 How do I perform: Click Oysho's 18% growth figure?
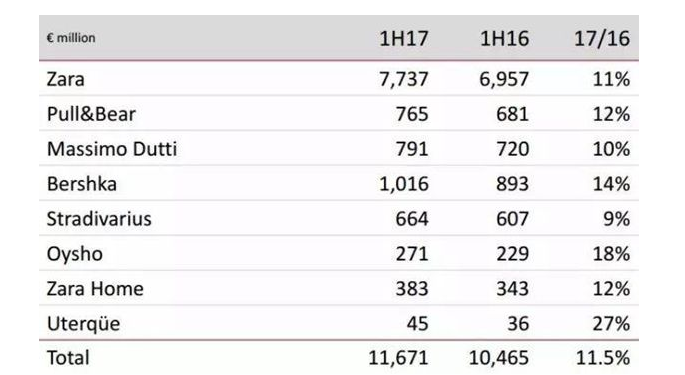click(x=611, y=254)
